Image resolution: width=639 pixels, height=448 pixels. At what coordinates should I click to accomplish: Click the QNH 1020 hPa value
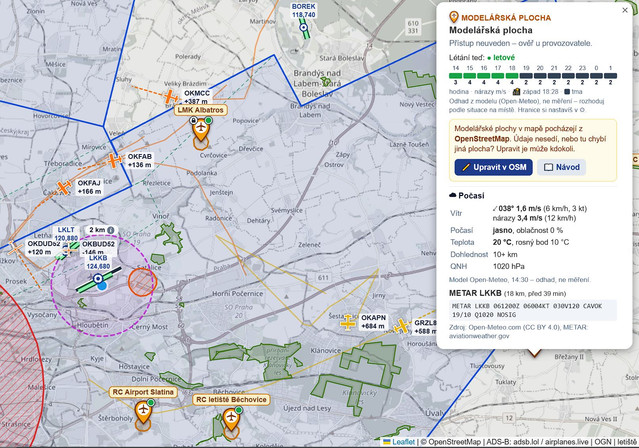(509, 267)
